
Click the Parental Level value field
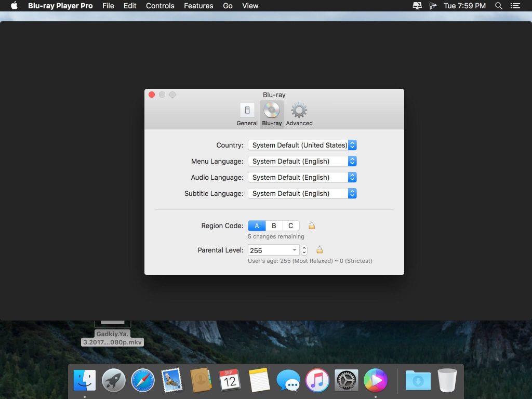point(269,250)
